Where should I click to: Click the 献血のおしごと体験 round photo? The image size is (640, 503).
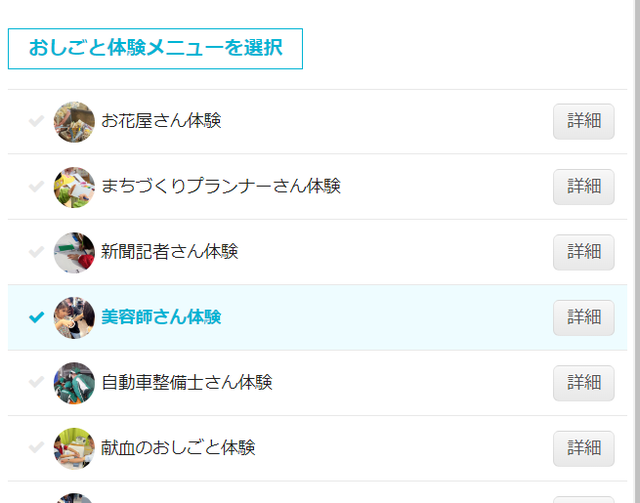point(74,449)
